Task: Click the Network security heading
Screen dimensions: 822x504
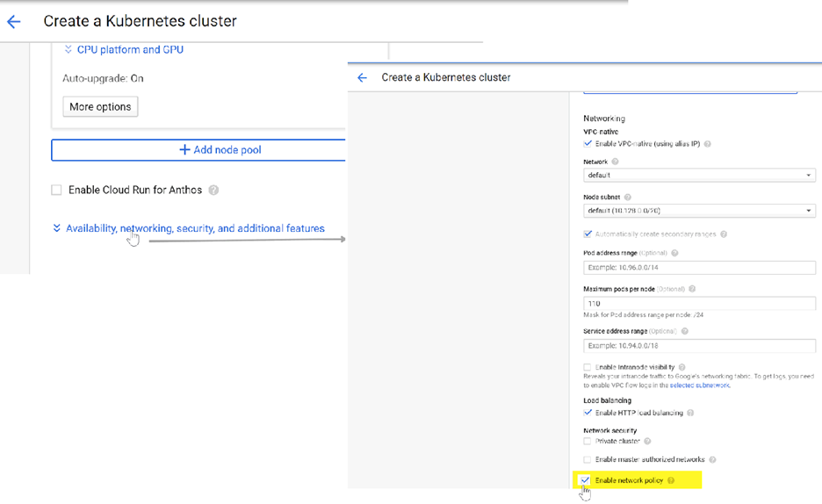Action: click(609, 430)
